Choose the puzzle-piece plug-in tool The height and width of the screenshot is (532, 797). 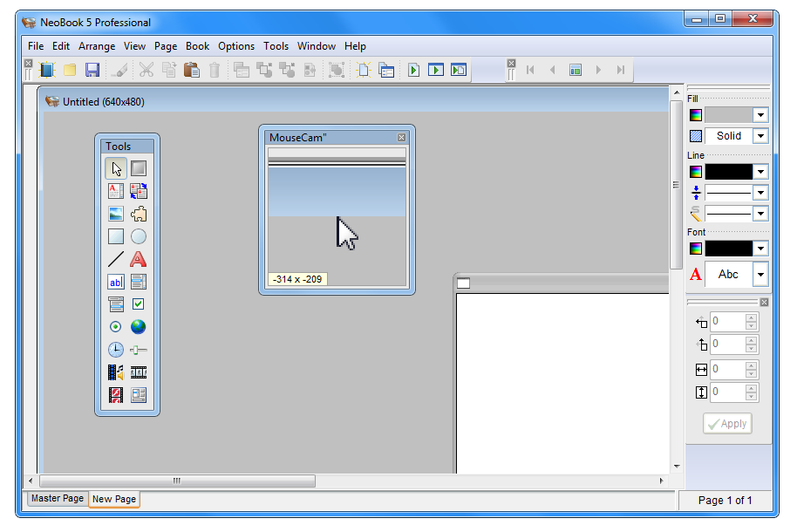[x=139, y=214]
